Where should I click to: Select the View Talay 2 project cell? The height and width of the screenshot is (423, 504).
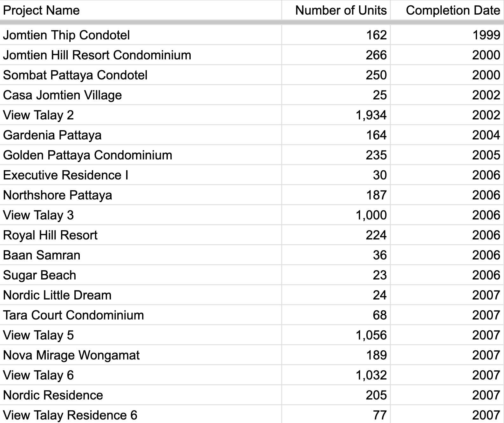pyautogui.click(x=140, y=115)
